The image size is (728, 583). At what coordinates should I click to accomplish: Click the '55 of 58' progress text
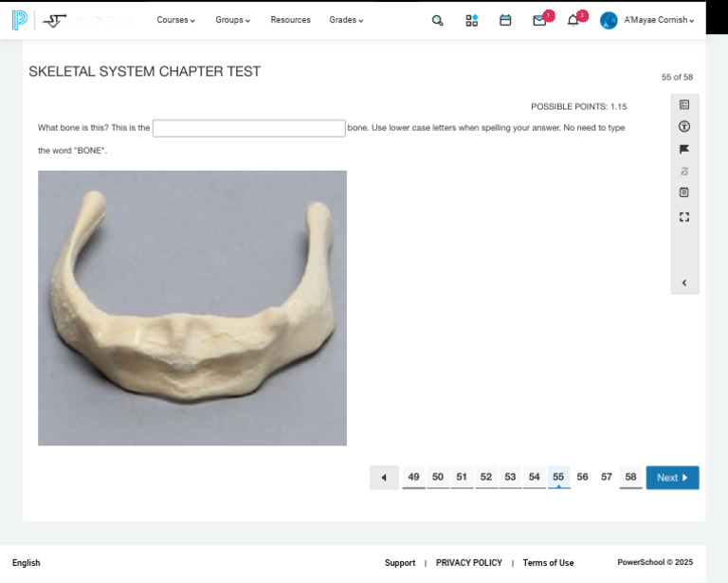coord(678,77)
